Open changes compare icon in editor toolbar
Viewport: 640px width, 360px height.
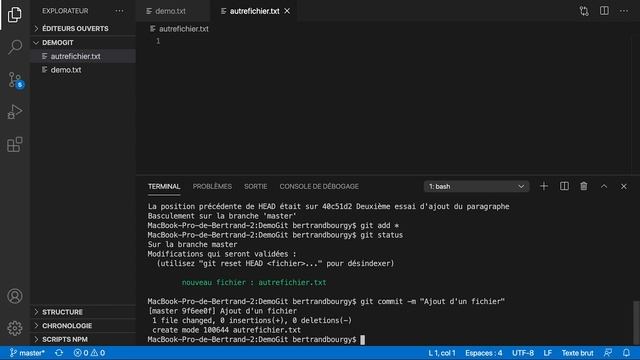point(584,11)
